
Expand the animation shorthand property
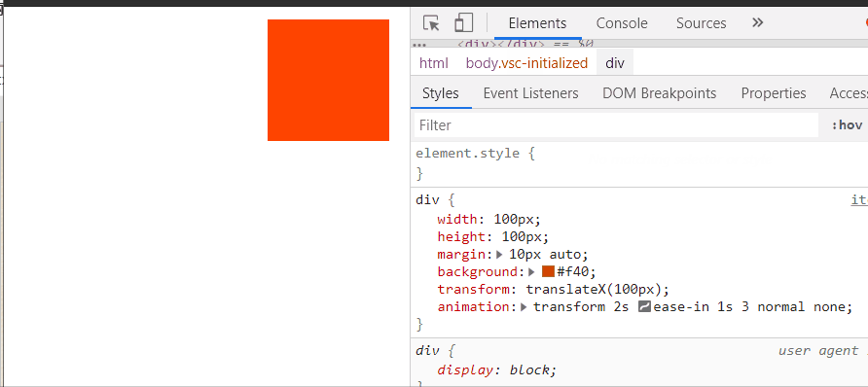pos(524,307)
